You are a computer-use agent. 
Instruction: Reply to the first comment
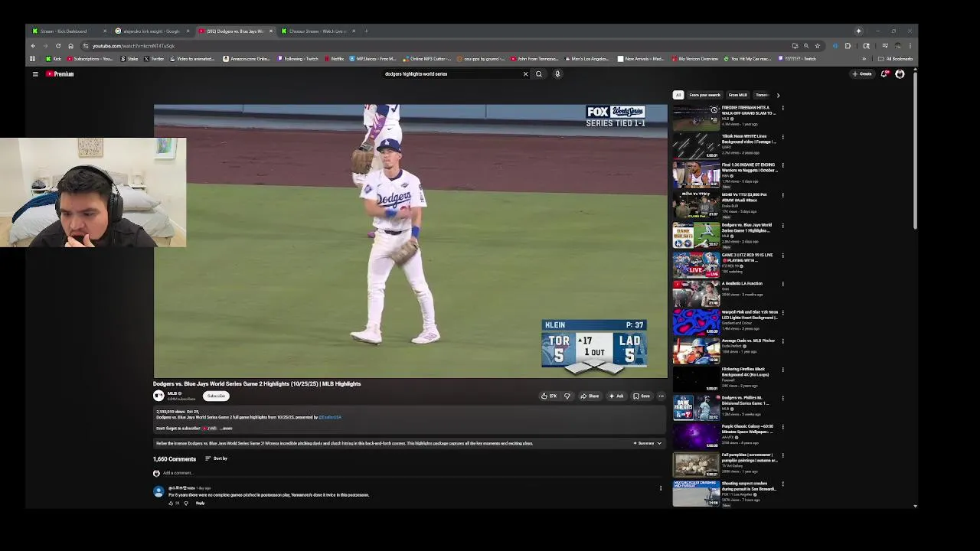[200, 504]
